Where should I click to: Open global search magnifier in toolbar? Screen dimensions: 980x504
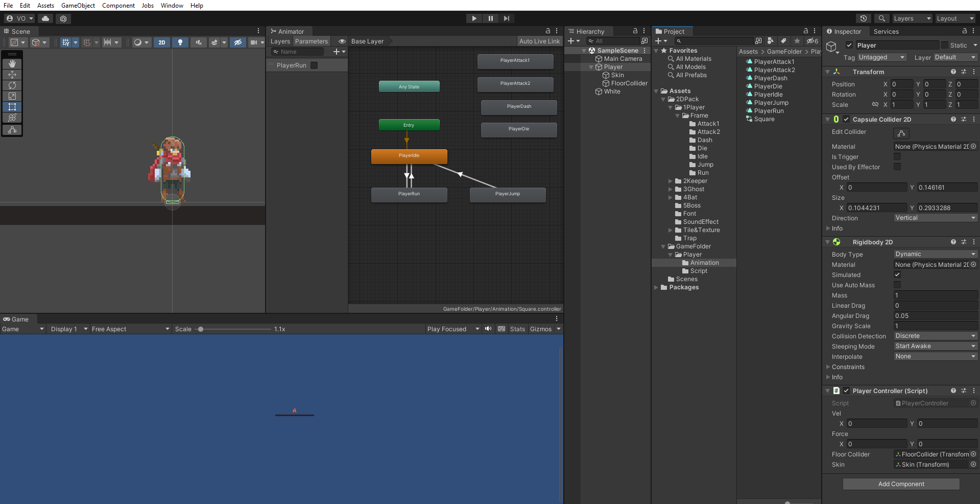pyautogui.click(x=881, y=18)
